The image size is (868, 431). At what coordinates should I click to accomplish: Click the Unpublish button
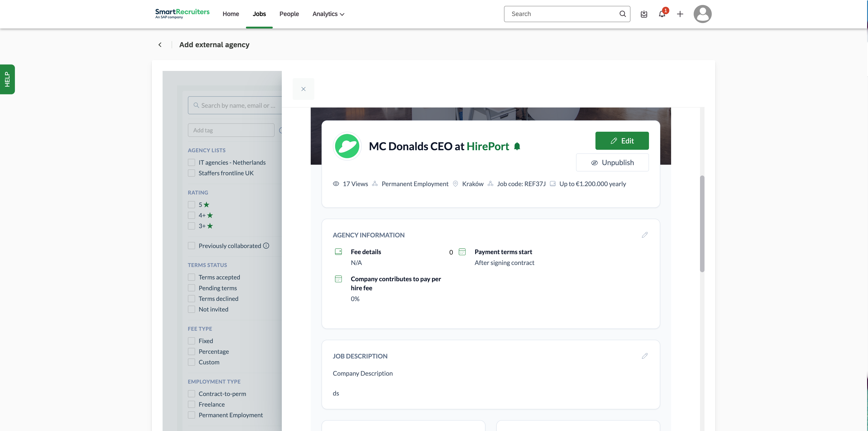tap(612, 163)
